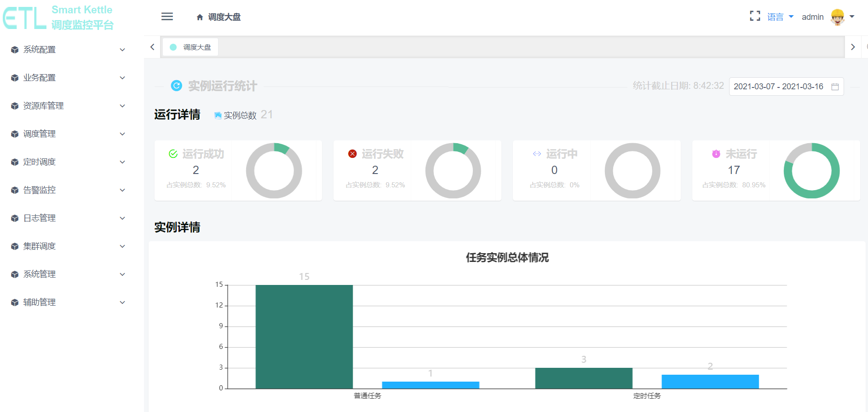Click the admin username text
The image size is (868, 412).
(813, 17)
